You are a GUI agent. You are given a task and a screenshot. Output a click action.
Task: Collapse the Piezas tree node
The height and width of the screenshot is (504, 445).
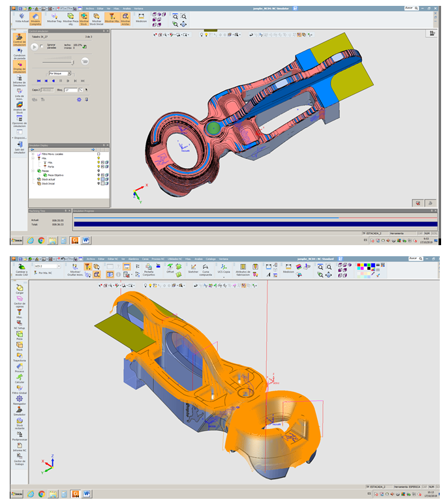click(x=33, y=171)
